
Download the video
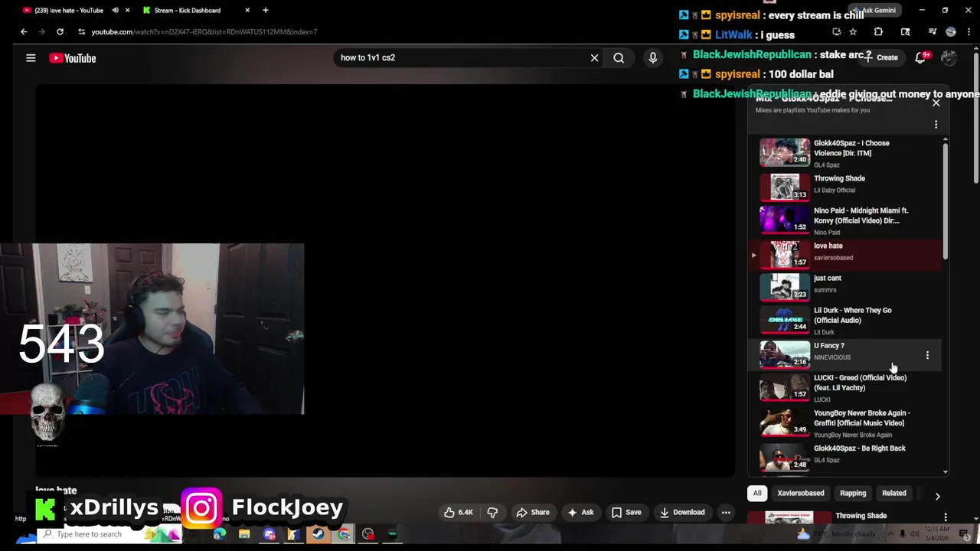coord(681,513)
